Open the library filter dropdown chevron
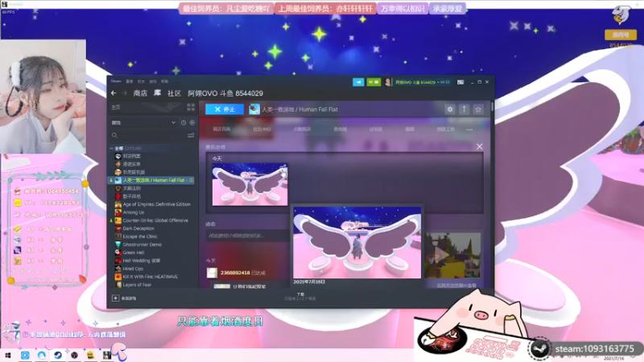This screenshot has width=644, height=362. tap(173, 123)
